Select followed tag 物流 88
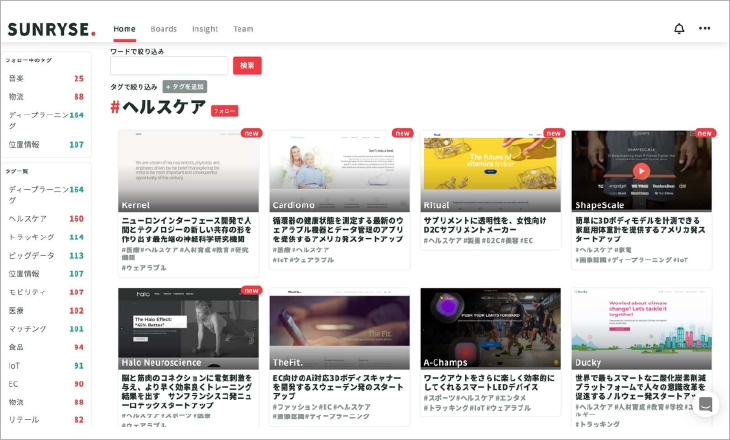730x440 pixels. (x=46, y=96)
